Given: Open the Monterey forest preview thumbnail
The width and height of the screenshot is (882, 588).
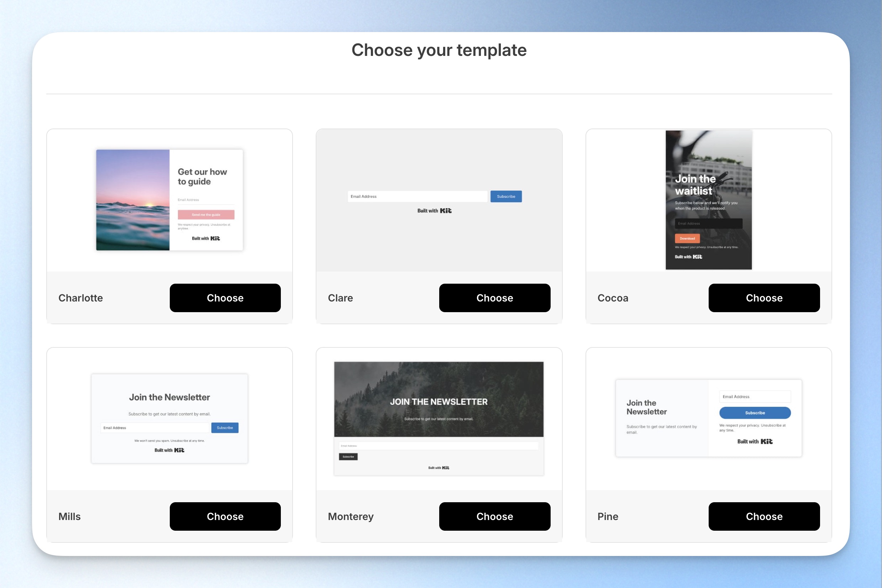Looking at the screenshot, I should tap(439, 419).
